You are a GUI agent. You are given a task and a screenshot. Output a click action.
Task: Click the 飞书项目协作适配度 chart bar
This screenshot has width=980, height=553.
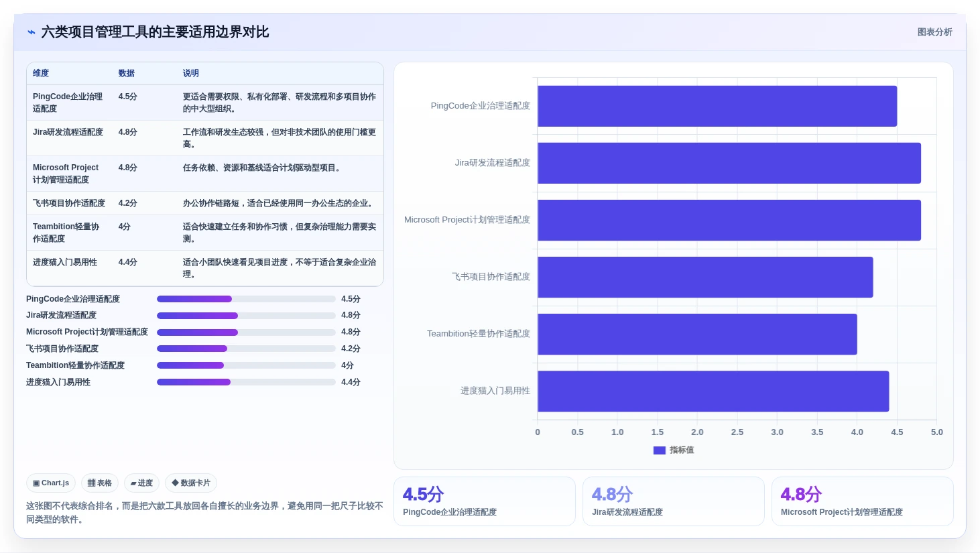pos(705,277)
